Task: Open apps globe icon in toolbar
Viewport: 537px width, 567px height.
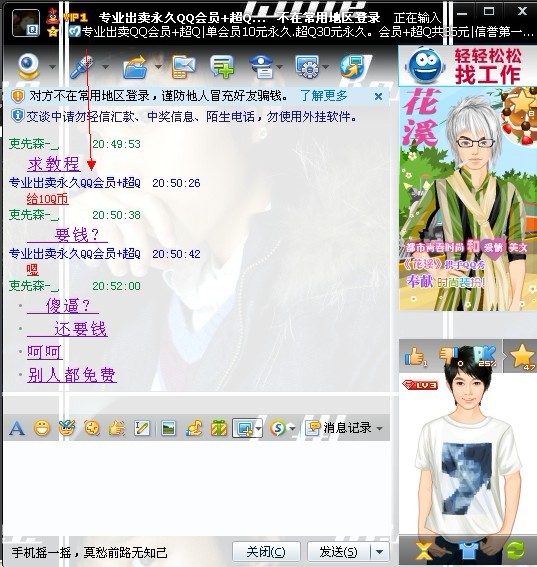Action: tap(352, 67)
